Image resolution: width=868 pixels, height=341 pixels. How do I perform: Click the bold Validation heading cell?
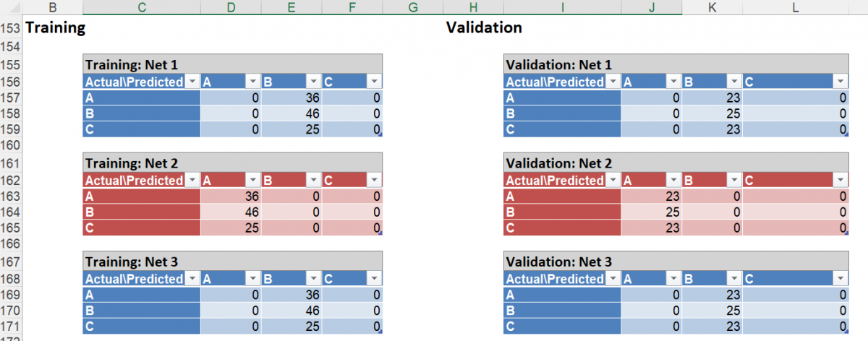coord(484,28)
